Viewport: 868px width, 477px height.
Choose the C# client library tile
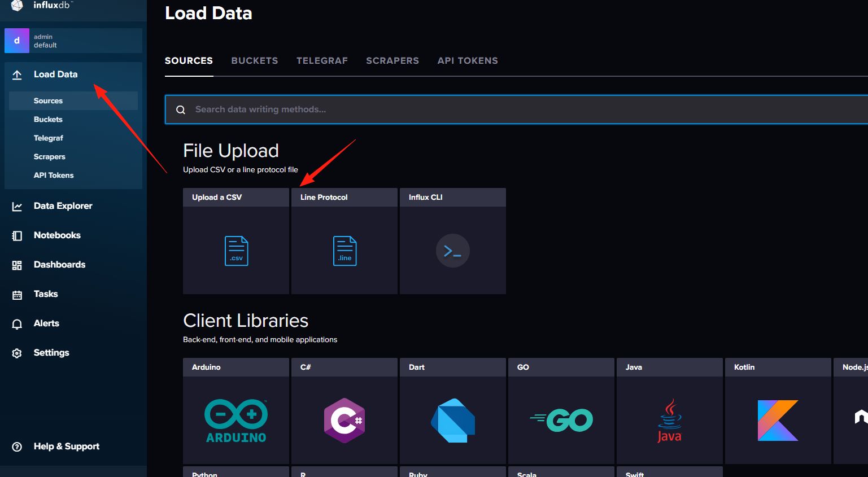344,411
